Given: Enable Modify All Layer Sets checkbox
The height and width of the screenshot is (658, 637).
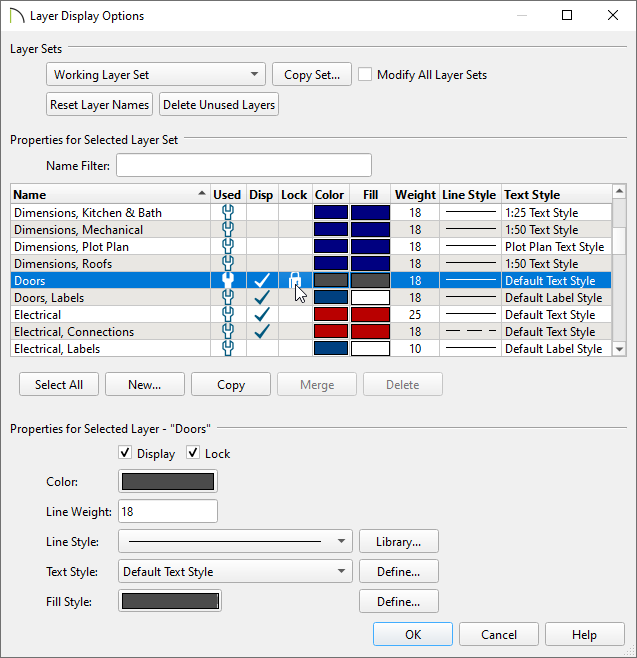Looking at the screenshot, I should (x=365, y=75).
